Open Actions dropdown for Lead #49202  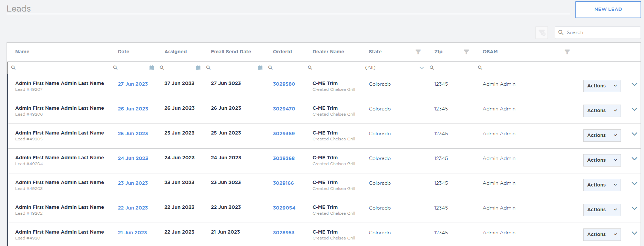(602, 210)
